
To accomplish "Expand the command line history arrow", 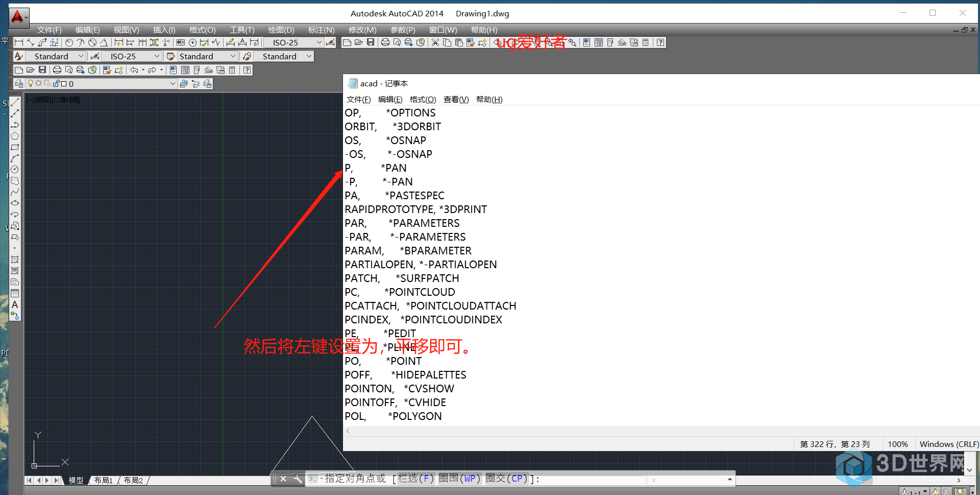I will coord(730,479).
